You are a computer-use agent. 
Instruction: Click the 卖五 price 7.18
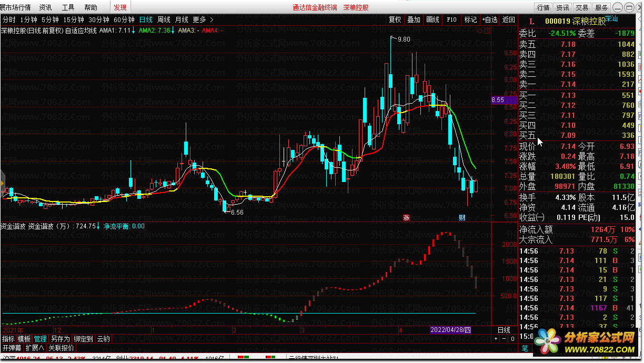point(568,45)
